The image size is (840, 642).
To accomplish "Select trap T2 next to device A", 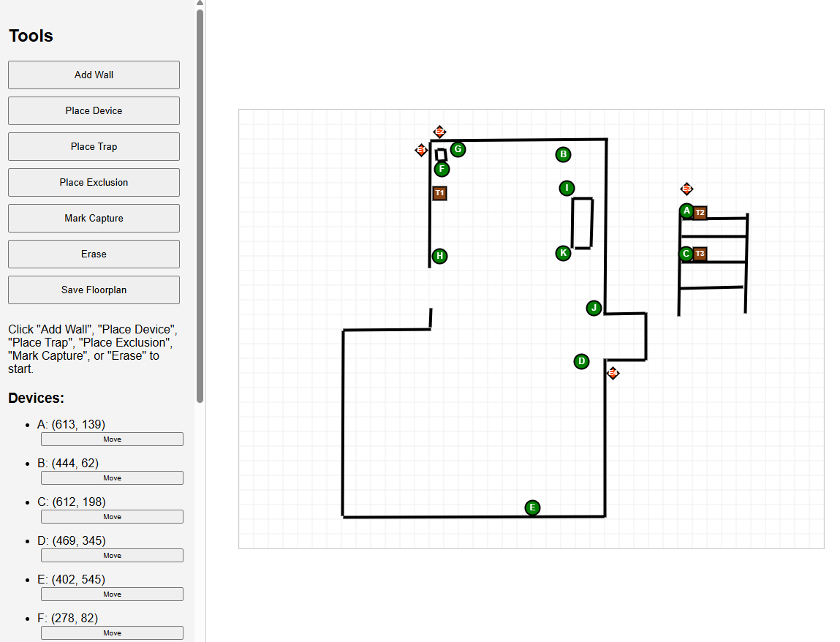I will click(x=700, y=212).
